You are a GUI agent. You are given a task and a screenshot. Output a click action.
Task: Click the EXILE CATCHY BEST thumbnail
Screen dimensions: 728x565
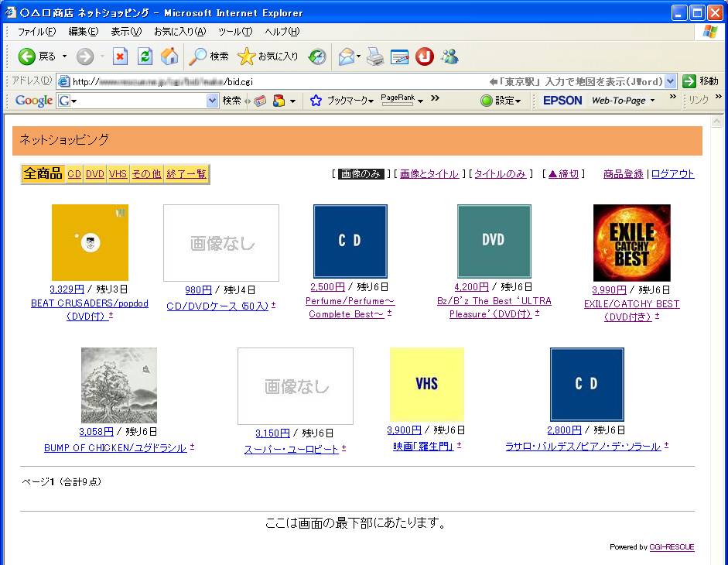point(632,242)
